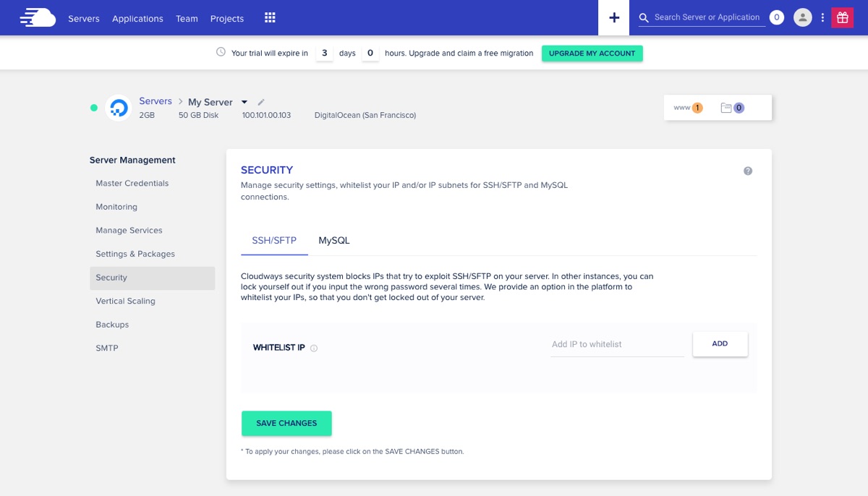868x496 pixels.
Task: Expand the My Server dropdown arrow
Action: coord(244,102)
